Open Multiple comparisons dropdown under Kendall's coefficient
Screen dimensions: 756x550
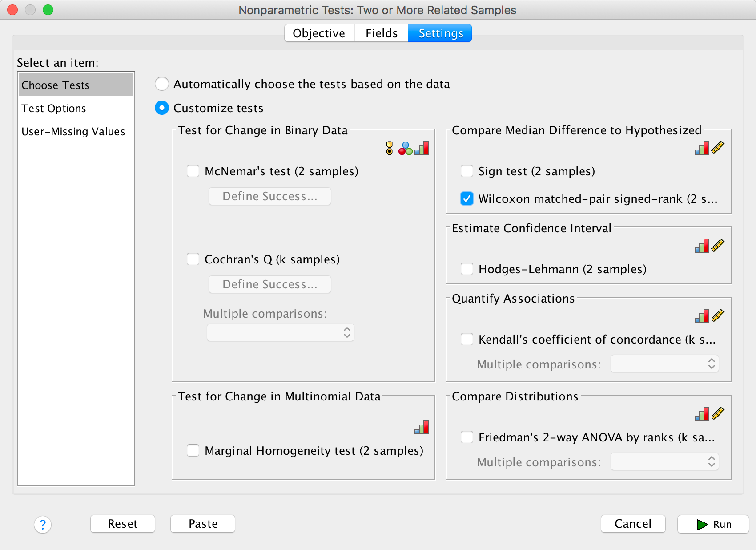click(664, 364)
